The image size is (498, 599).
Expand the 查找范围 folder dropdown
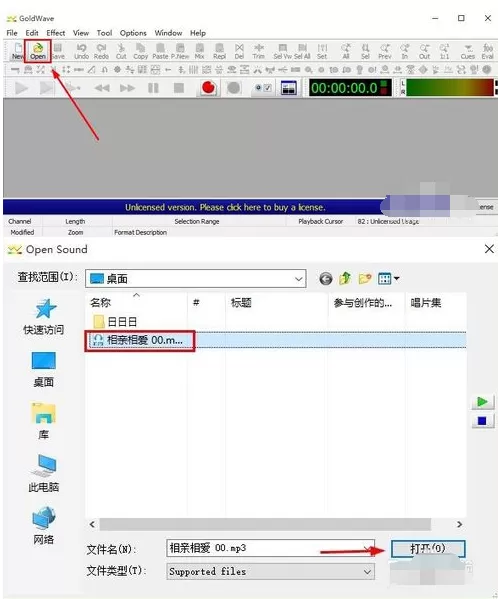coord(299,279)
